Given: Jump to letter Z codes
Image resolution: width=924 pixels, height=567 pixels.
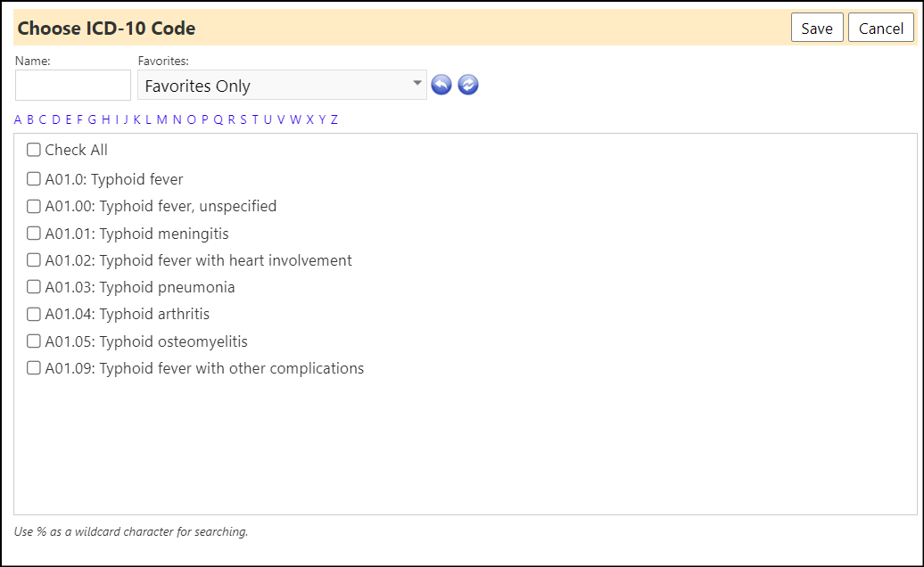Looking at the screenshot, I should coord(334,119).
